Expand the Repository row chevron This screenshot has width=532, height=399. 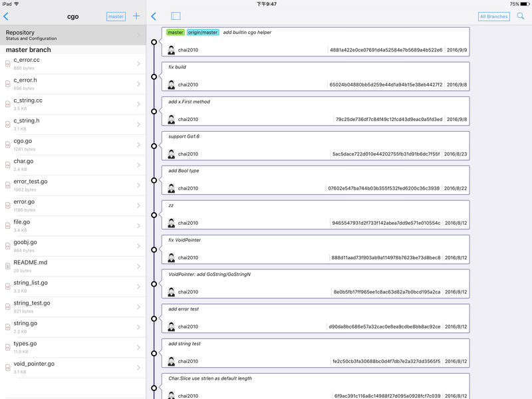tap(138, 35)
